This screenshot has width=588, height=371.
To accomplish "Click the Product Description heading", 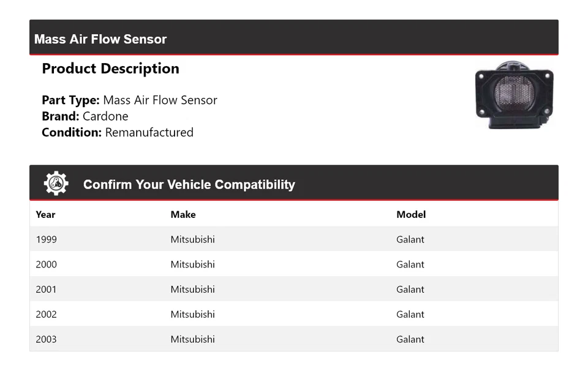I will click(x=110, y=69).
